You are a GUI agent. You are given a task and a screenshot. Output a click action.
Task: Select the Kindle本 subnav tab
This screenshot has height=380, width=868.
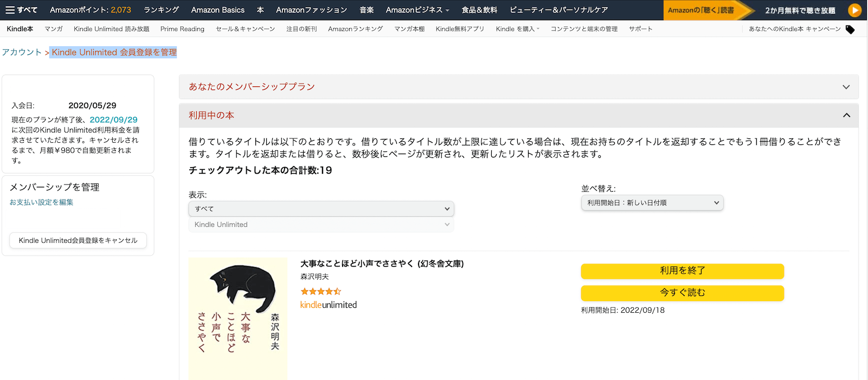pyautogui.click(x=20, y=29)
